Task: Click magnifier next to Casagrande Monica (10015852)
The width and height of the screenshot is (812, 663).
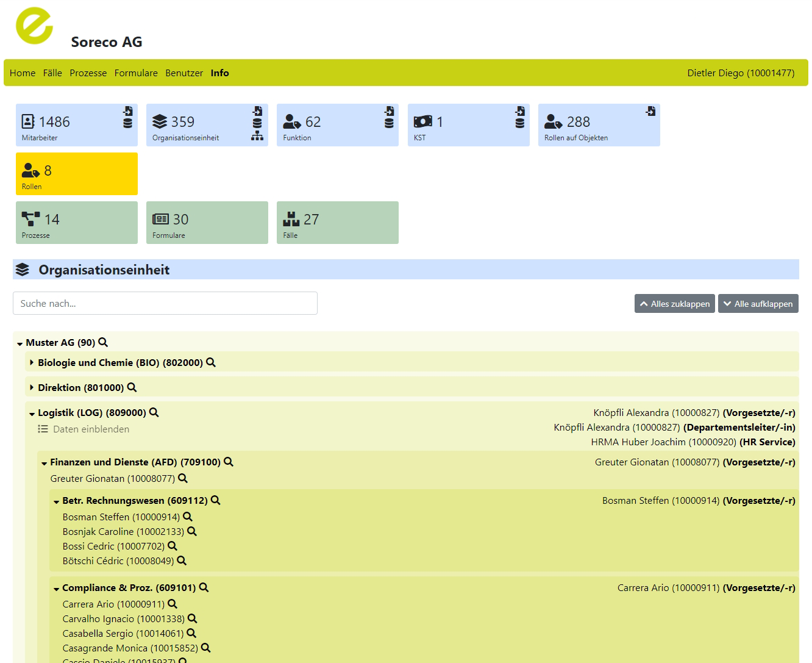Action: (205, 648)
